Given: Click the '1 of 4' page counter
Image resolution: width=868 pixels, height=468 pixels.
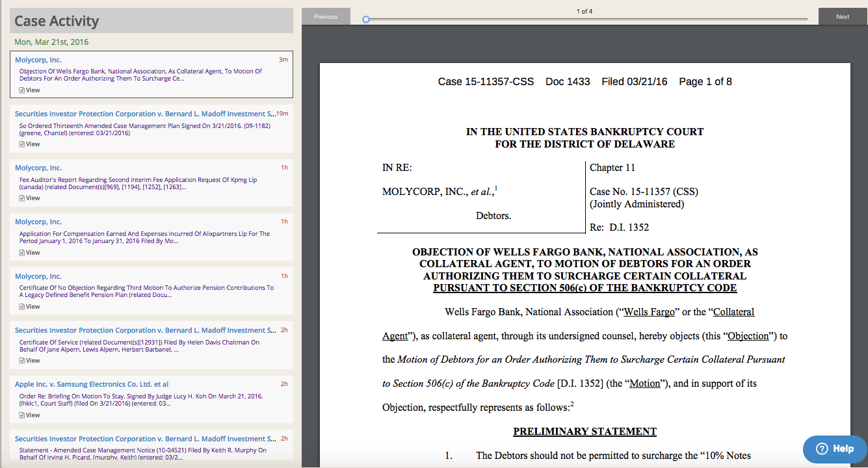Looking at the screenshot, I should point(585,12).
